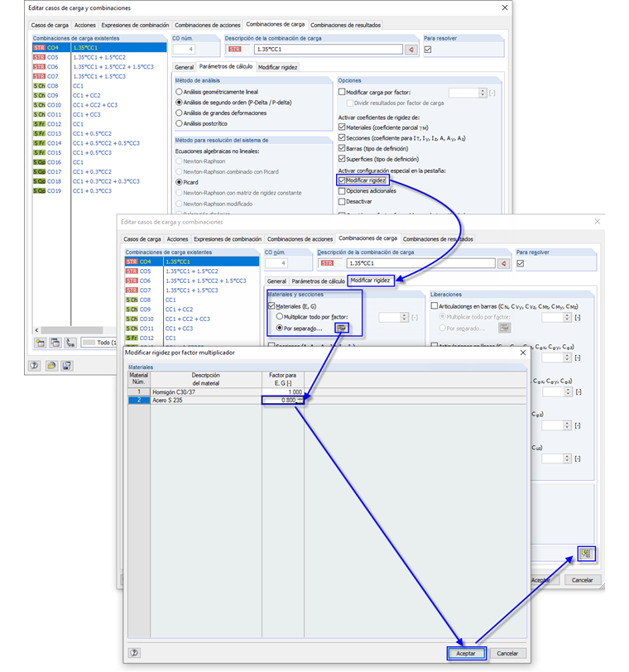
Task: Click the new load combination icon under the back window list
Action: click(x=41, y=343)
